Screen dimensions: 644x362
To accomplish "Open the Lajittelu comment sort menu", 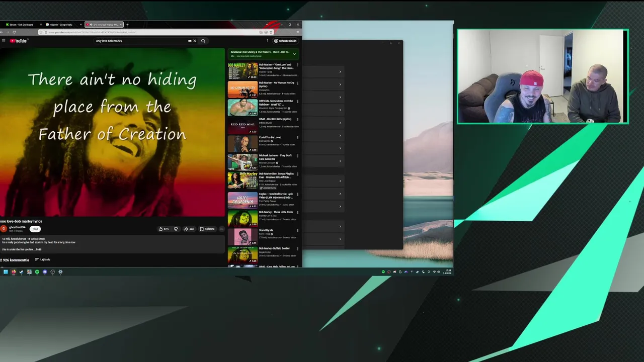I will [43, 259].
